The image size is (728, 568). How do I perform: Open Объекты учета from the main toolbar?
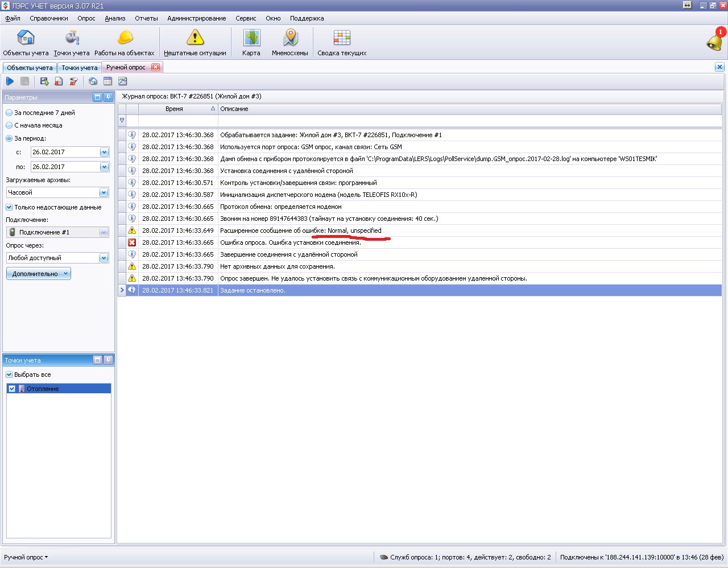click(x=26, y=43)
